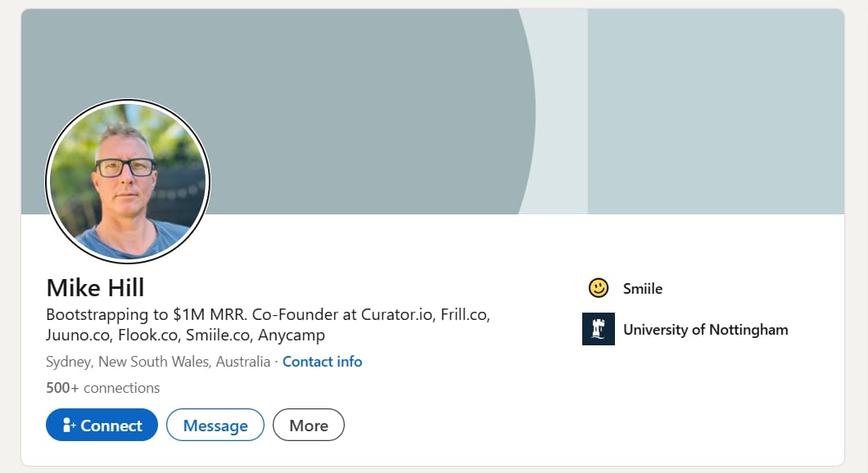Image resolution: width=868 pixels, height=473 pixels.
Task: Click the Smiile smiley face logo
Action: point(599,288)
